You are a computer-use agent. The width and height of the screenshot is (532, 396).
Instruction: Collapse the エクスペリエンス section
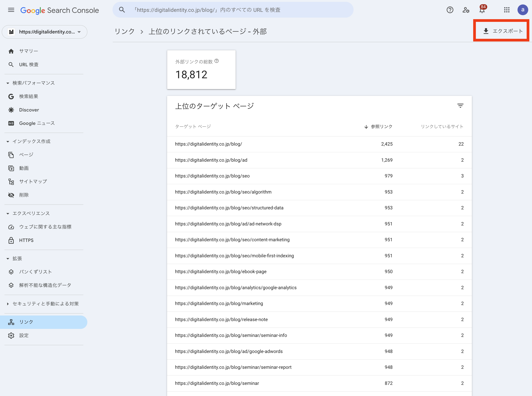pos(8,214)
